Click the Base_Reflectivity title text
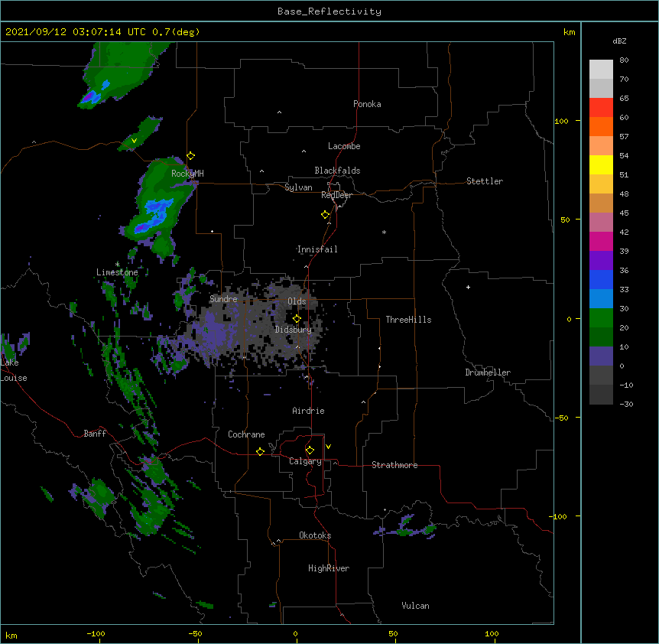The image size is (659, 644). point(329,11)
